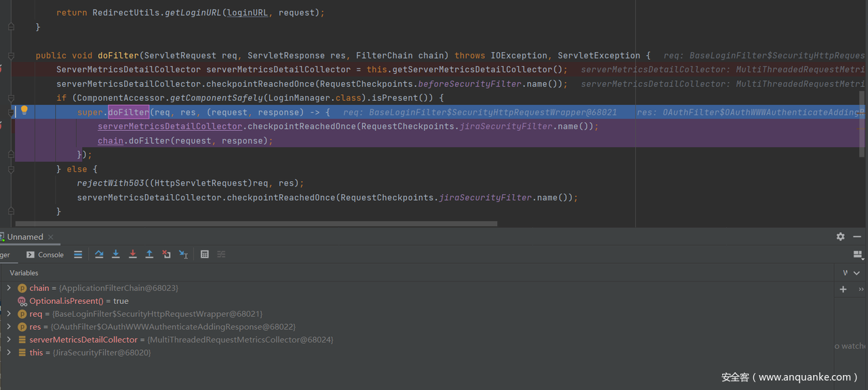
Task: Click the Step Over debugger icon
Action: pos(99,254)
